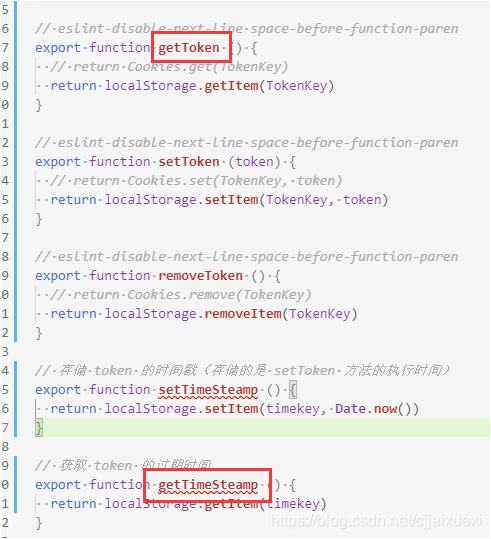The image size is (491, 539).
Task: Select the setTimeSteamp function name
Action: coord(208,390)
